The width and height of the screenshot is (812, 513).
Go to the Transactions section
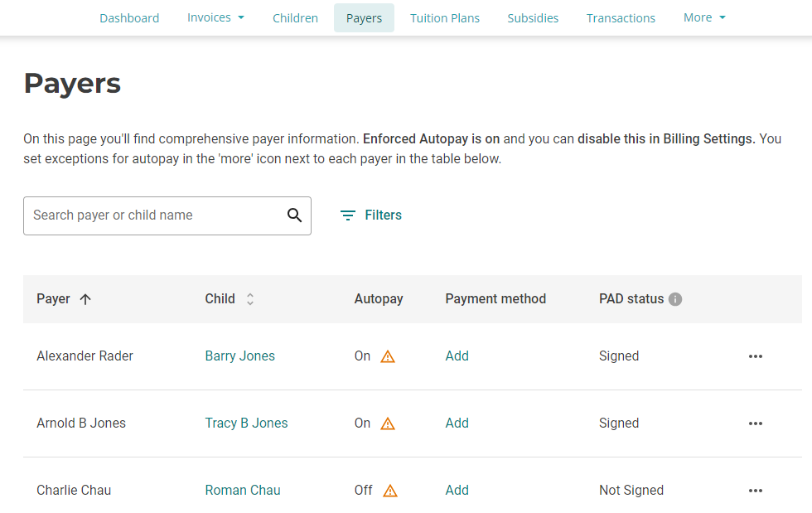point(621,17)
